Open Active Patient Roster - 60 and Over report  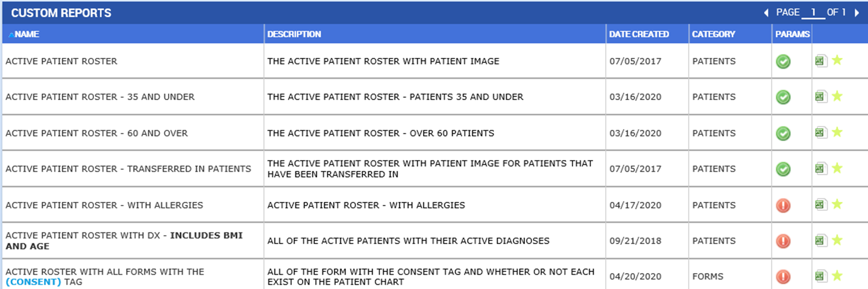point(96,133)
